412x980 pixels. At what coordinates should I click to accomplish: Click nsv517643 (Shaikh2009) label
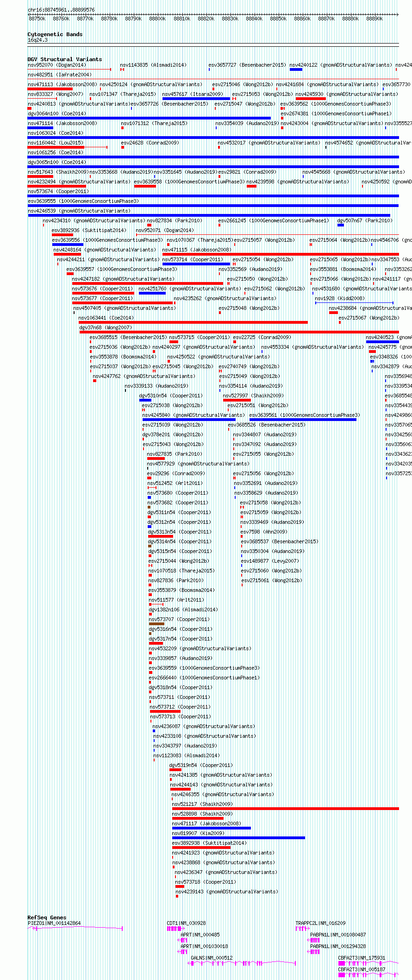(58, 172)
